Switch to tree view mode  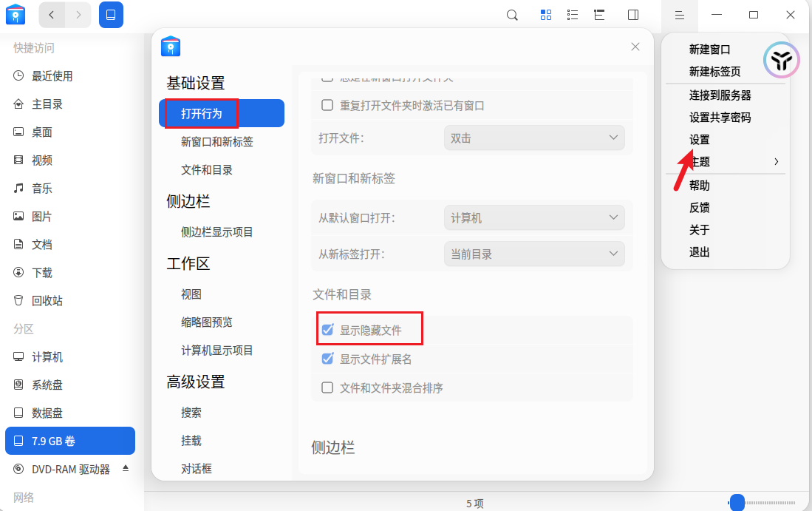pyautogui.click(x=599, y=15)
